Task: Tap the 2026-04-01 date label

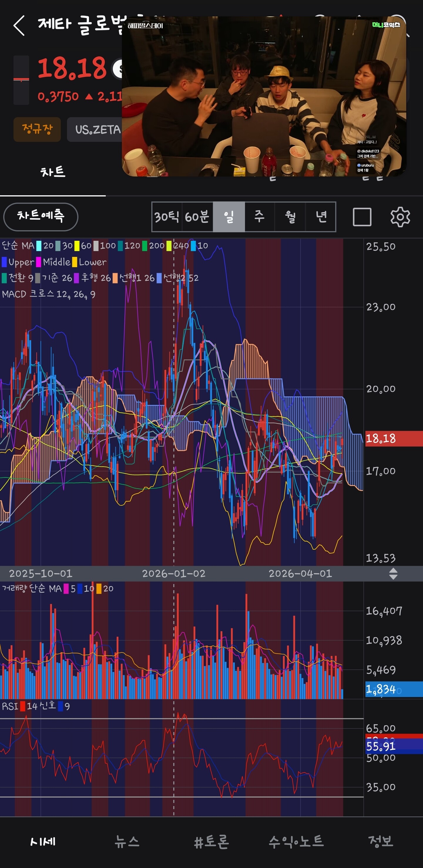Action: [x=300, y=573]
